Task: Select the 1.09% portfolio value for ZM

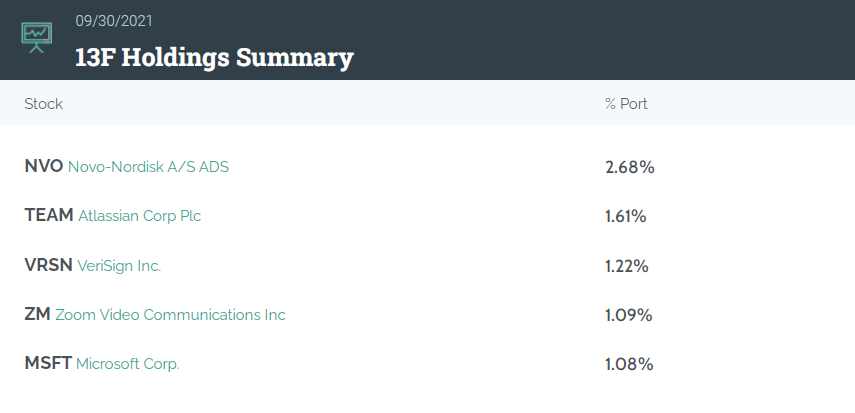Action: tap(629, 315)
